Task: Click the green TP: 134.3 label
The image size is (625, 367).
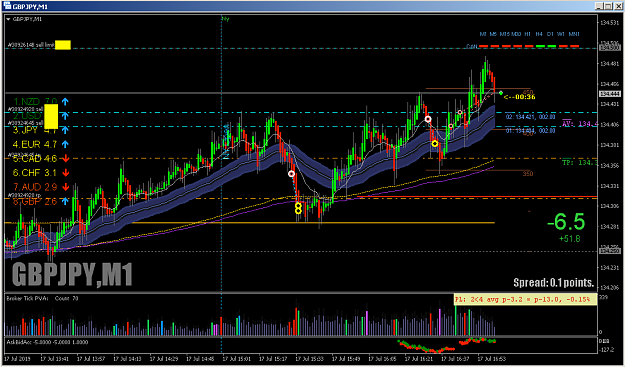Action: (x=579, y=163)
